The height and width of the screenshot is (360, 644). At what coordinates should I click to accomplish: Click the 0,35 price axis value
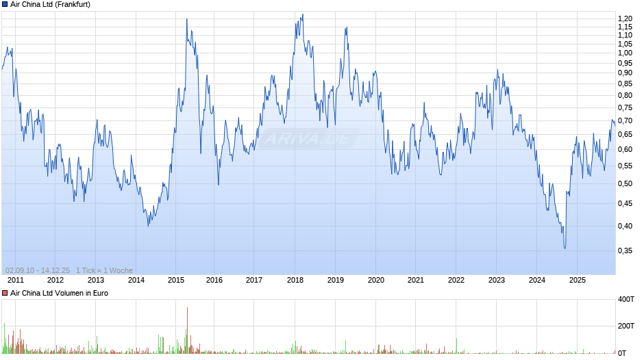(625, 250)
